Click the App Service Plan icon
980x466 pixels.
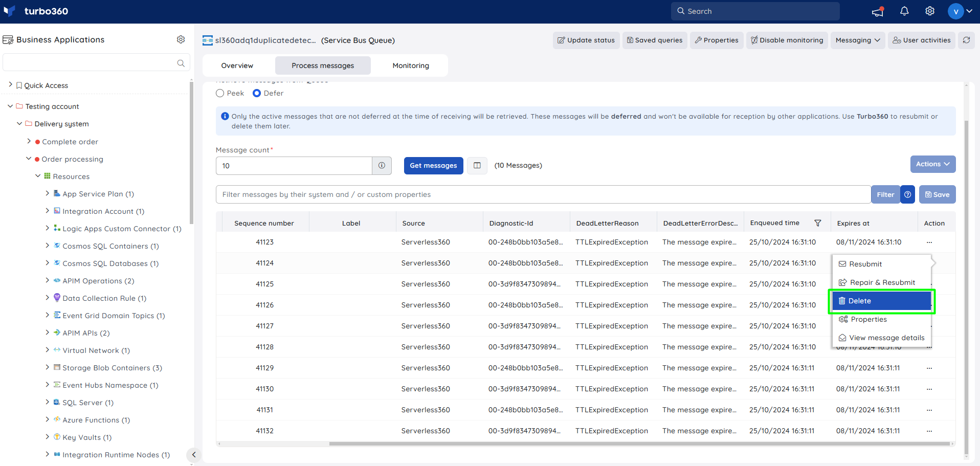(x=57, y=193)
